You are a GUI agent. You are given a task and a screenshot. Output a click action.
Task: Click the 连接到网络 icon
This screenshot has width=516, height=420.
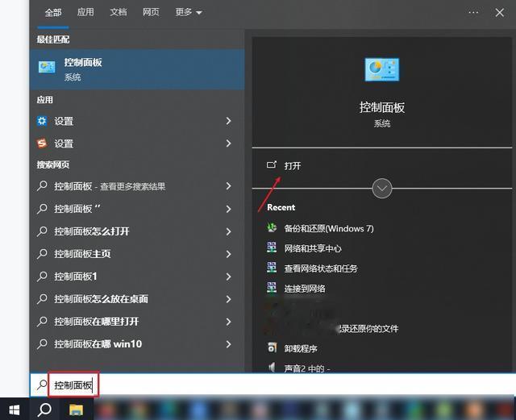pyautogui.click(x=272, y=287)
